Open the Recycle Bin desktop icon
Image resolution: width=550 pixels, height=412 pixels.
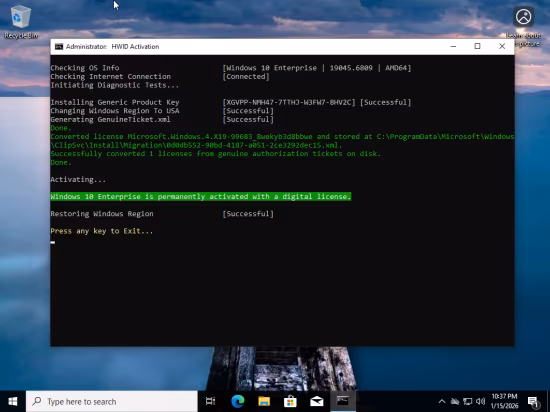pyautogui.click(x=20, y=22)
